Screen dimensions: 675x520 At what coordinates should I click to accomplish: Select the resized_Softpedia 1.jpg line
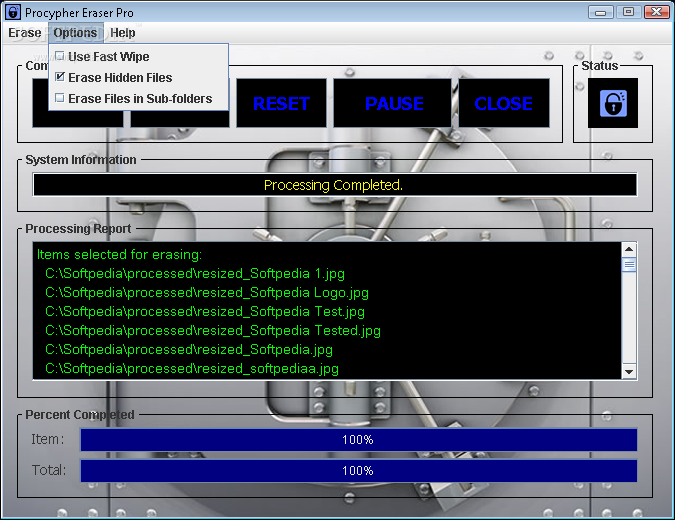click(195, 274)
